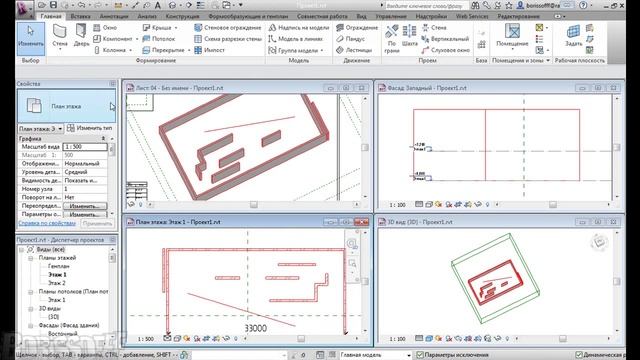Pick the Дверь door tool

pyautogui.click(x=81, y=35)
